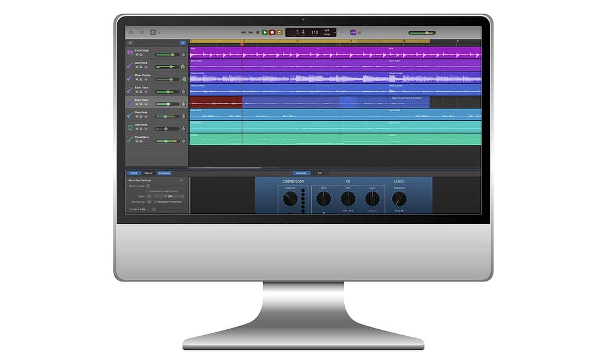This screenshot has width=607, height=364.
Task: Click the Compare button
Action: pos(164,173)
